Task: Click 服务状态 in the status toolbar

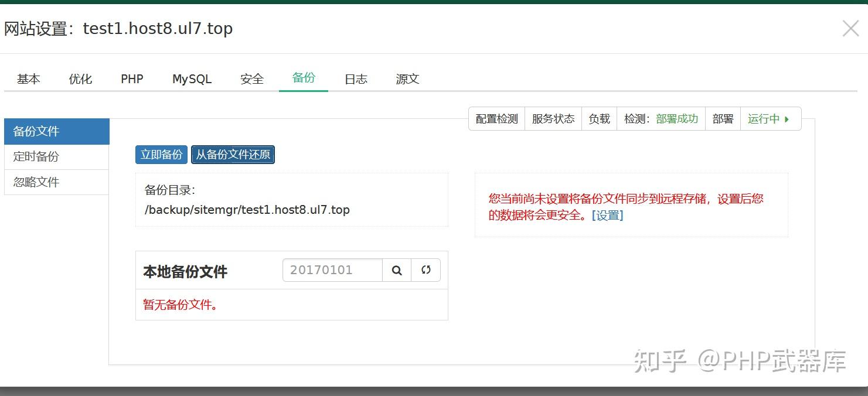Action: pos(553,118)
